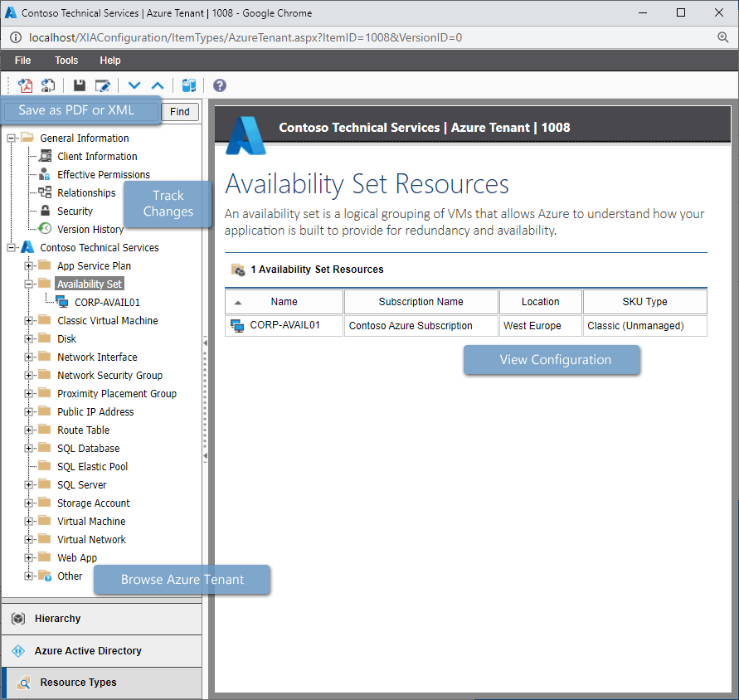Click the Track Changes comparison icon
Screen dimensions: 739x700
pos(188,85)
